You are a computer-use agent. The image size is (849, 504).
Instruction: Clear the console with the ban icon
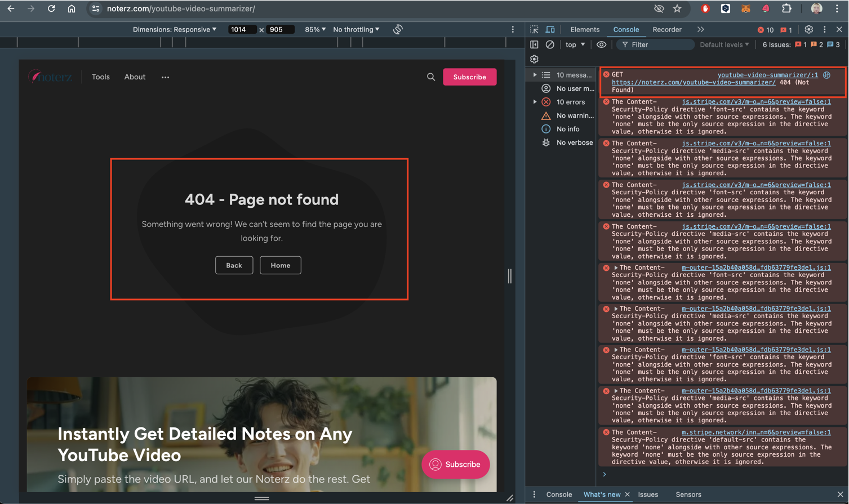tap(550, 44)
